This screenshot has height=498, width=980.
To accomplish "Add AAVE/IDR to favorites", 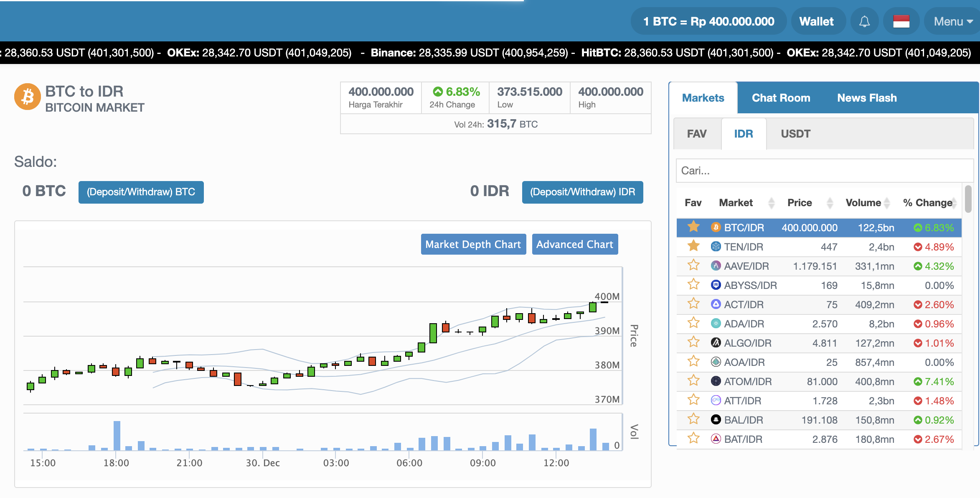I will coord(693,266).
